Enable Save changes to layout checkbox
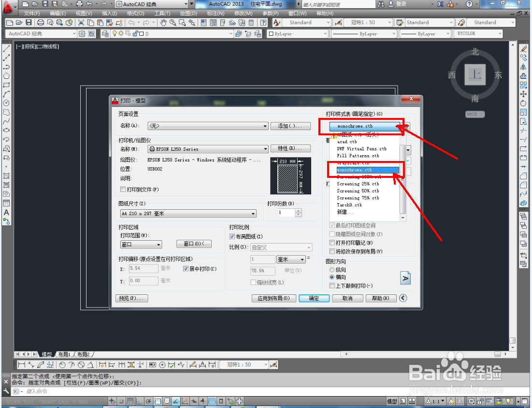 pyautogui.click(x=332, y=251)
